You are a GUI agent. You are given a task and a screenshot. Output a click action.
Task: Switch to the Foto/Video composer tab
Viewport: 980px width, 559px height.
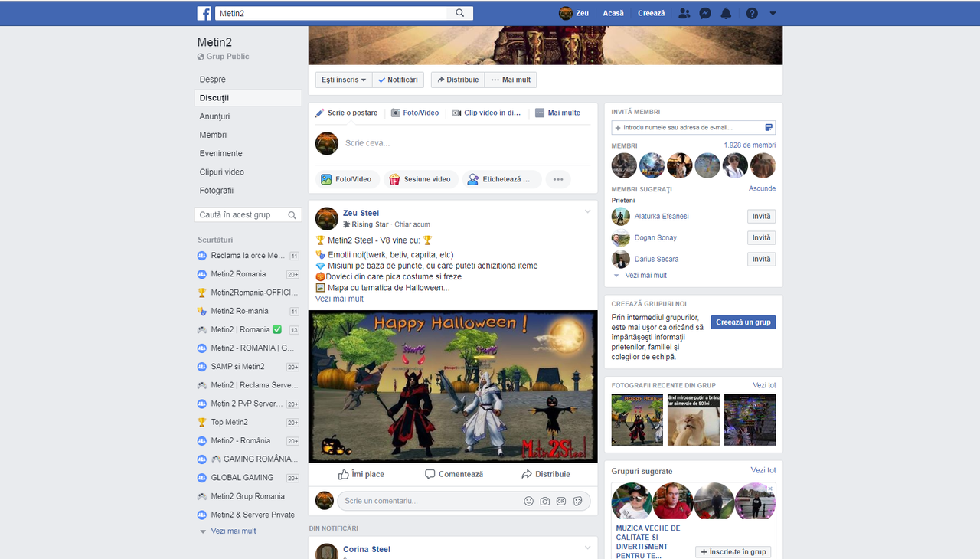(415, 113)
